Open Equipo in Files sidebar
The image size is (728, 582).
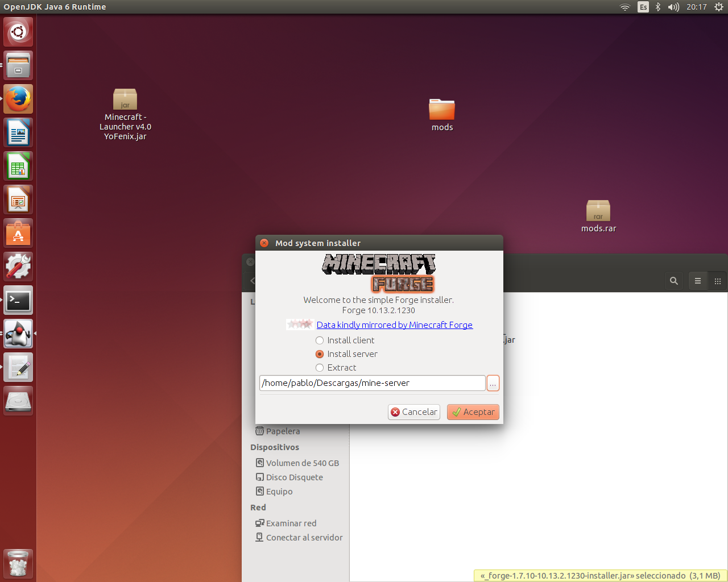click(x=274, y=492)
